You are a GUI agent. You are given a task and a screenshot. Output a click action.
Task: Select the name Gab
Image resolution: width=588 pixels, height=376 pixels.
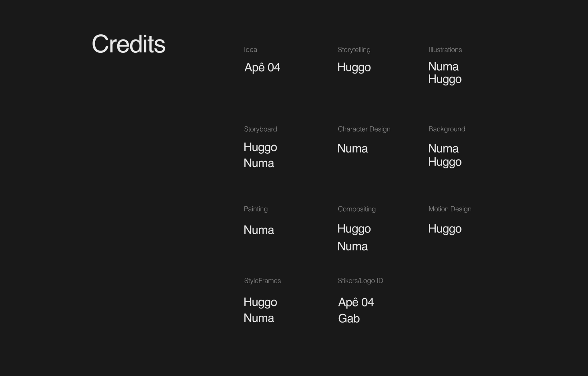pos(349,319)
